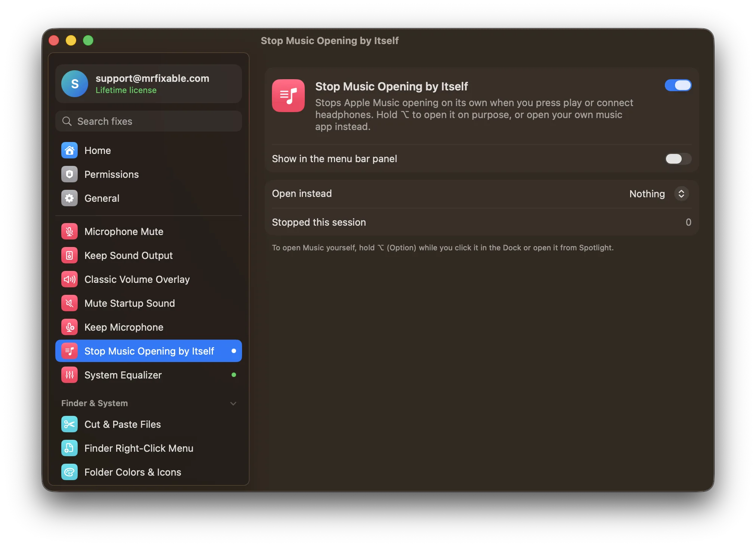756x547 pixels.
Task: Click the Finder & System section header
Action: (x=94, y=403)
